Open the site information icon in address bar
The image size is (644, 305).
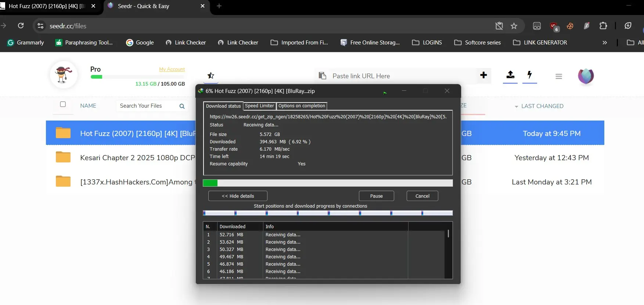[41, 26]
